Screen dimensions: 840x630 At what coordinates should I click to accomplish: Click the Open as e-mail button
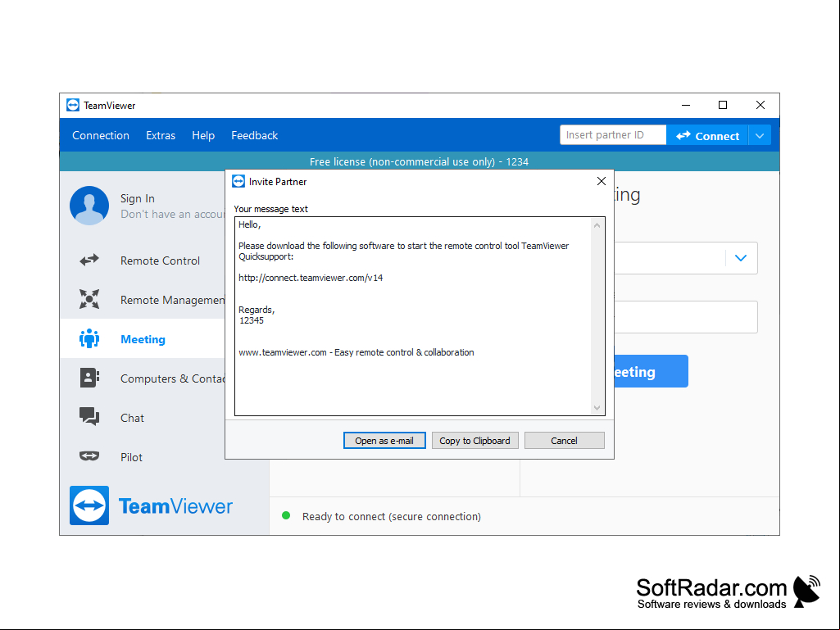click(384, 441)
